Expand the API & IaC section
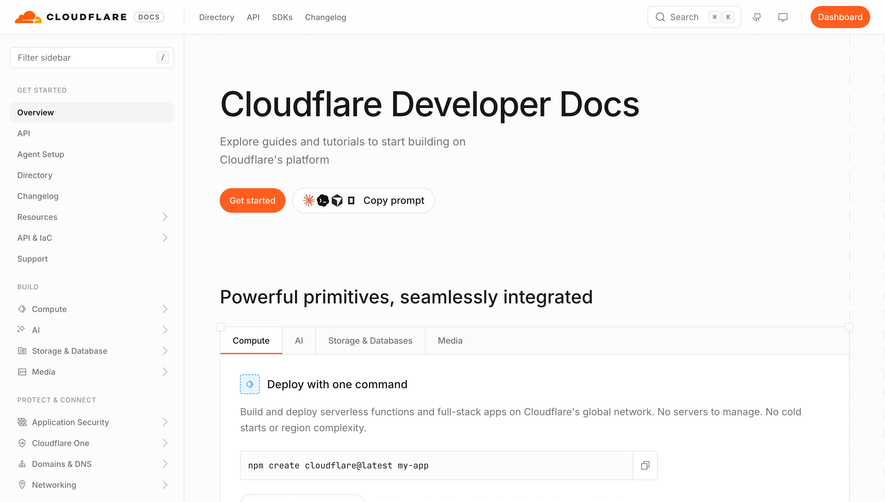This screenshot has width=885, height=502. [165, 238]
